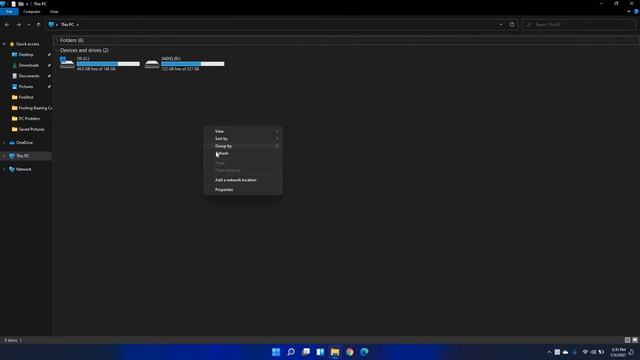This screenshot has width=640, height=360.
Task: Open the Computer ribbon tab
Action: point(31,12)
